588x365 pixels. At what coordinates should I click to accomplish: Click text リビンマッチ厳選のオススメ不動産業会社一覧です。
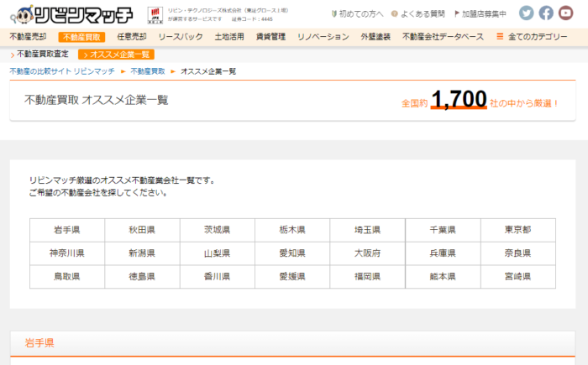click(x=123, y=180)
